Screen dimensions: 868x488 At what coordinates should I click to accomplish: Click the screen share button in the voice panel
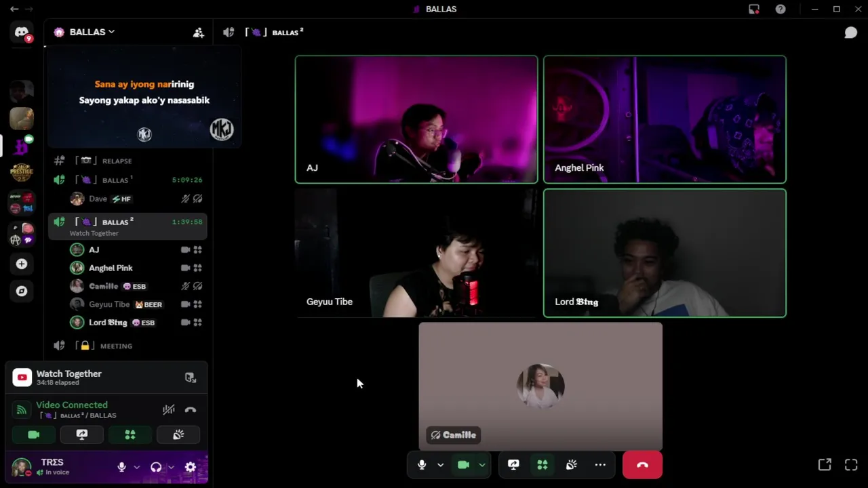82,434
